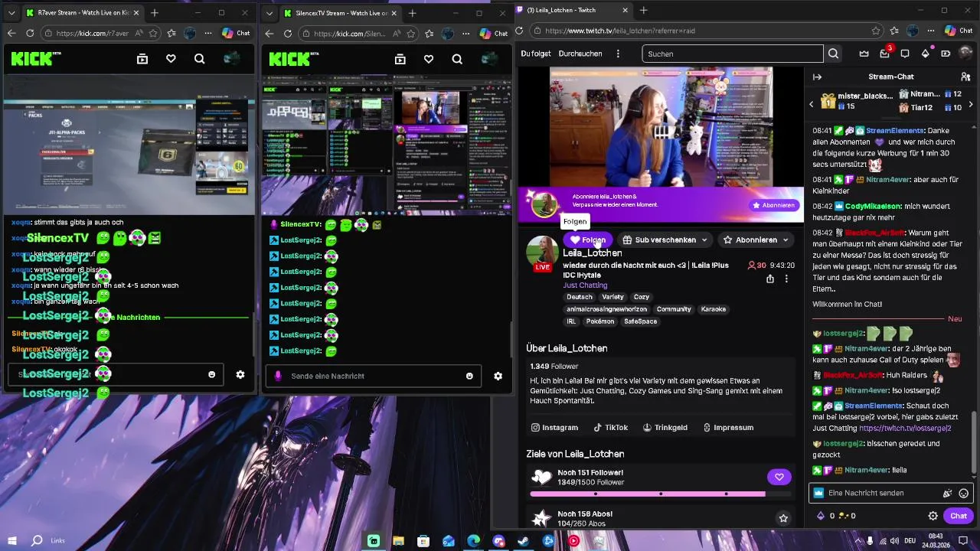Open Durchsuchen tab on Twitch
This screenshot has height=551, width=980.
click(580, 54)
